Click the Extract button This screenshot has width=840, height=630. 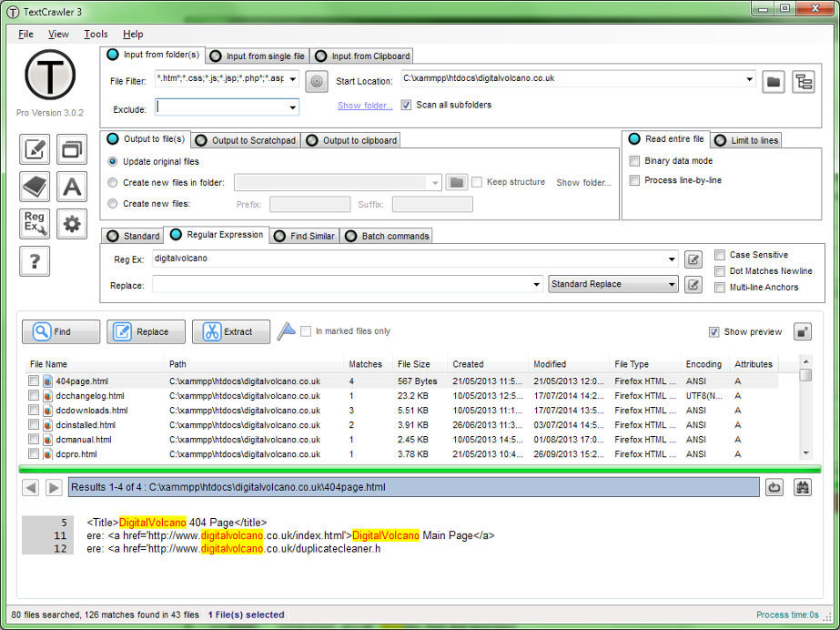[x=230, y=332]
